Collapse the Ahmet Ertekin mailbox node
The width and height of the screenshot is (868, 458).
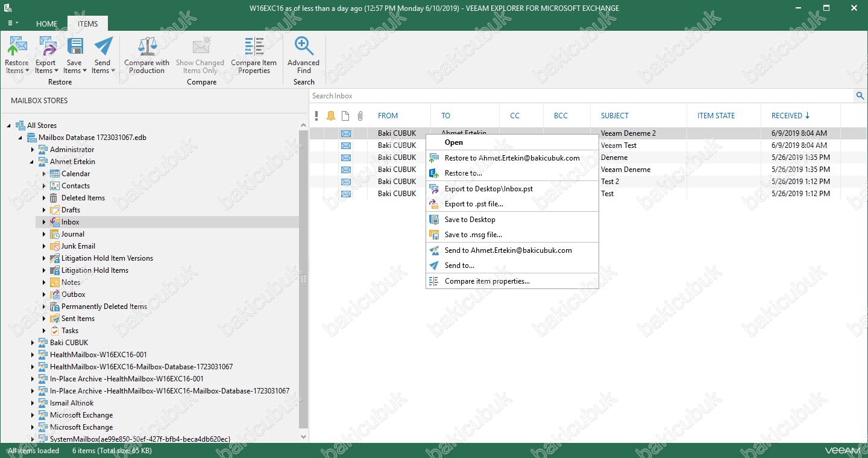[32, 162]
